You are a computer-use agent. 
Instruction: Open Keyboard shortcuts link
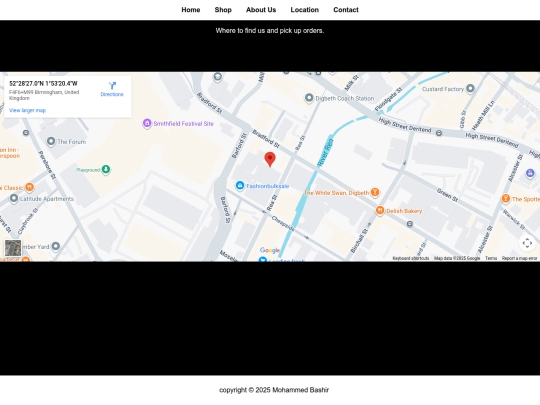[411, 258]
